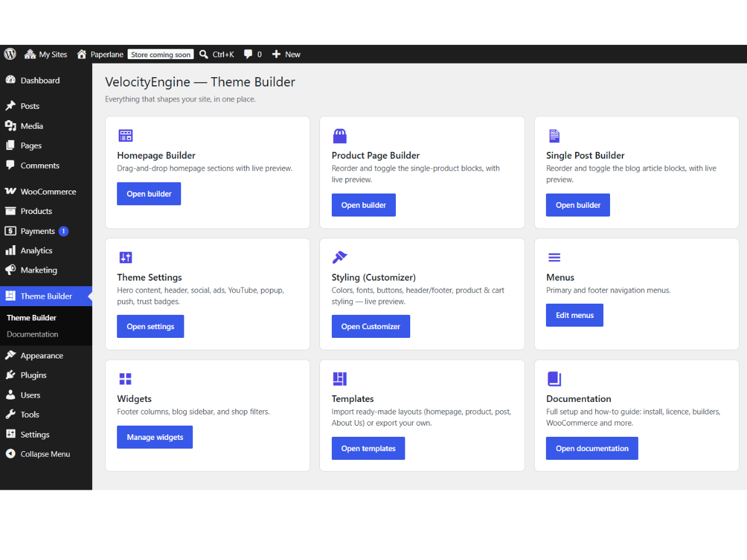Image resolution: width=747 pixels, height=560 pixels.
Task: Click the Users icon in sidebar
Action: 10,395
